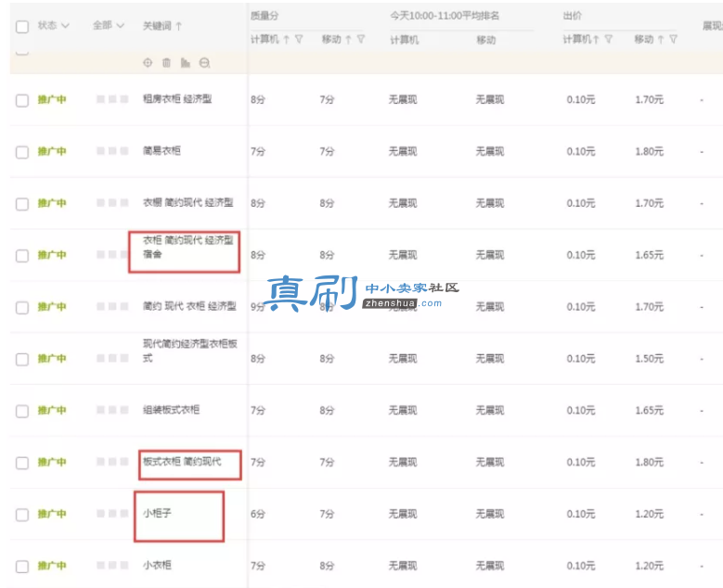Click 推广中 status in 组装板式衣柜 row

point(52,411)
